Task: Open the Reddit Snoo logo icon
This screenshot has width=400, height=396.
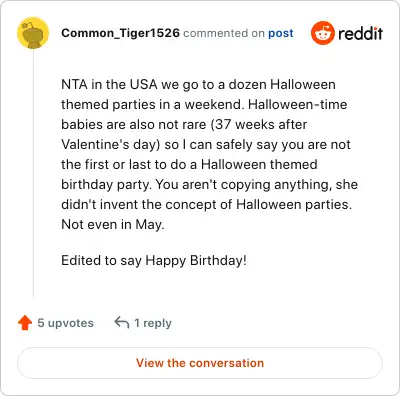Action: tap(322, 33)
